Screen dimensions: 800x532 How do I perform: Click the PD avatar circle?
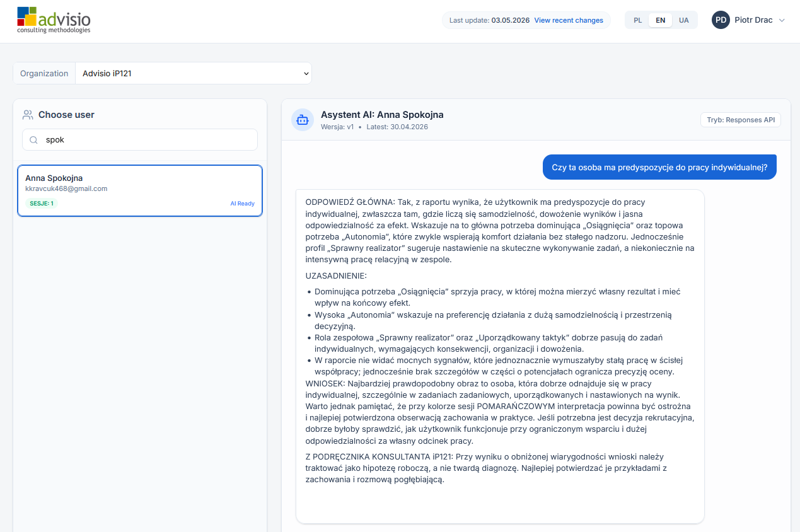pyautogui.click(x=721, y=20)
